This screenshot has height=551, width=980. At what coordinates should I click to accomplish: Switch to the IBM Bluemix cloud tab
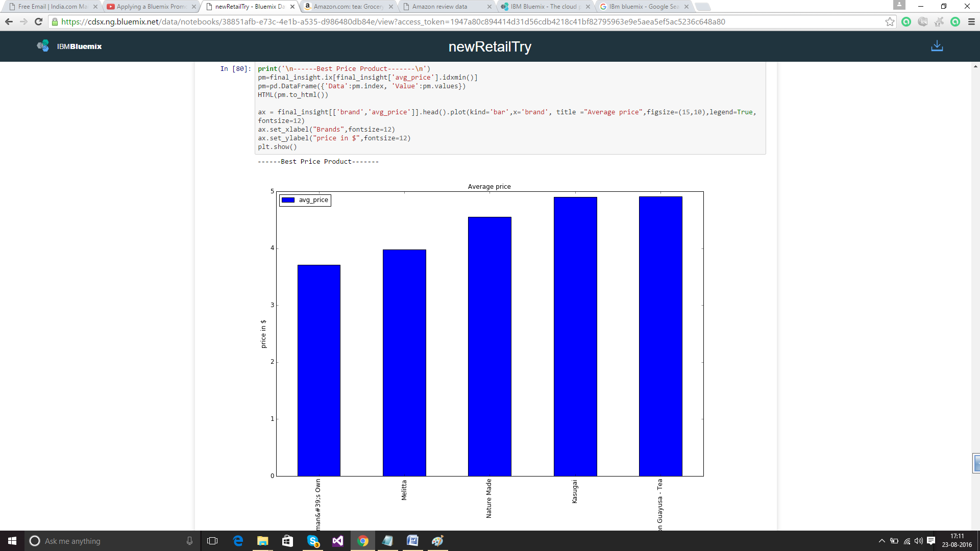click(543, 7)
